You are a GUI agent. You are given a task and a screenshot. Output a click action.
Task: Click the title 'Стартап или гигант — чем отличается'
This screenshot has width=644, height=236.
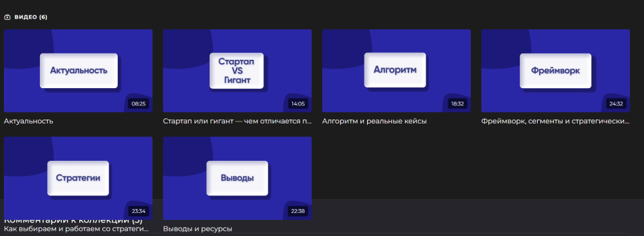(x=237, y=121)
